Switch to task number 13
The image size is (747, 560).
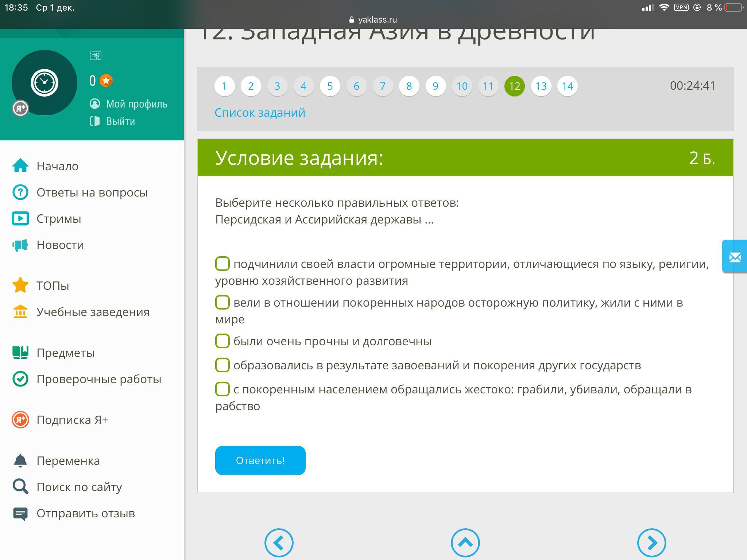coord(541,86)
